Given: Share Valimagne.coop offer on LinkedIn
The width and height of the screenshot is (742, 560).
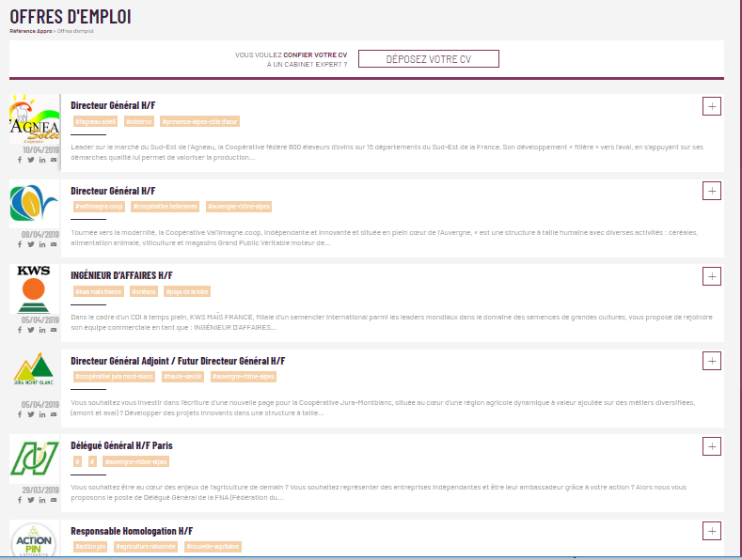Looking at the screenshot, I should click(42, 244).
